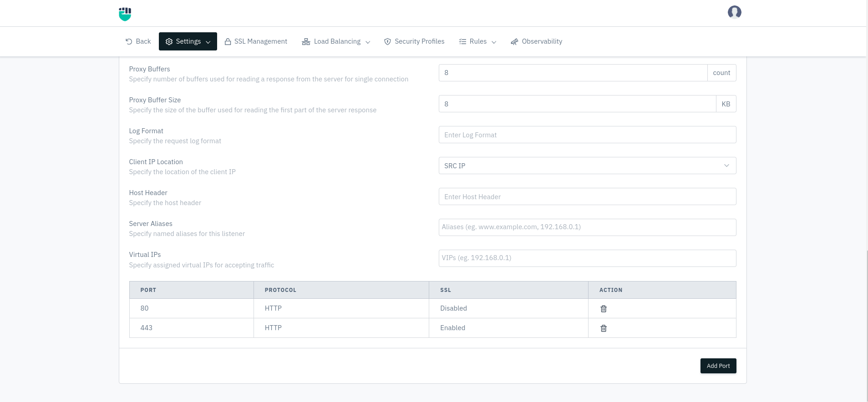Click the Client IP Location label

point(156,162)
